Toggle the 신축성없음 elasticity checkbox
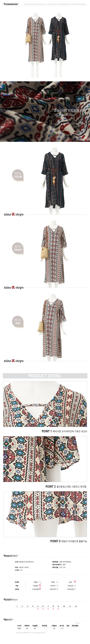This screenshot has width=90, height=644. (40, 589)
